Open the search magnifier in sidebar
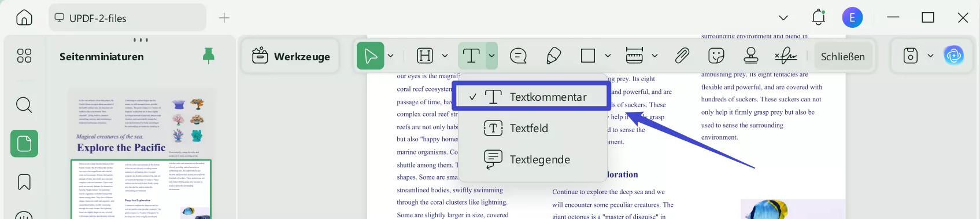Screen dimensions: 980x219 coord(24,105)
